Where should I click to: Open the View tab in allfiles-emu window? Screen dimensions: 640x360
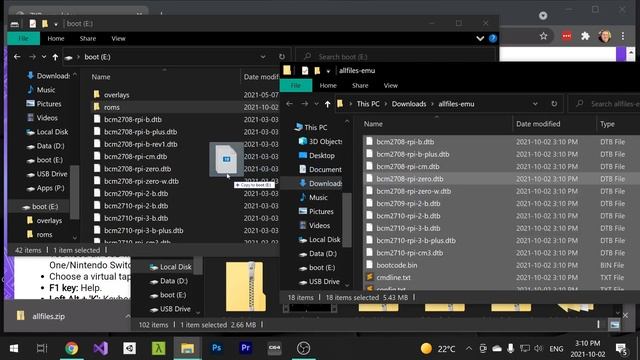click(x=391, y=85)
